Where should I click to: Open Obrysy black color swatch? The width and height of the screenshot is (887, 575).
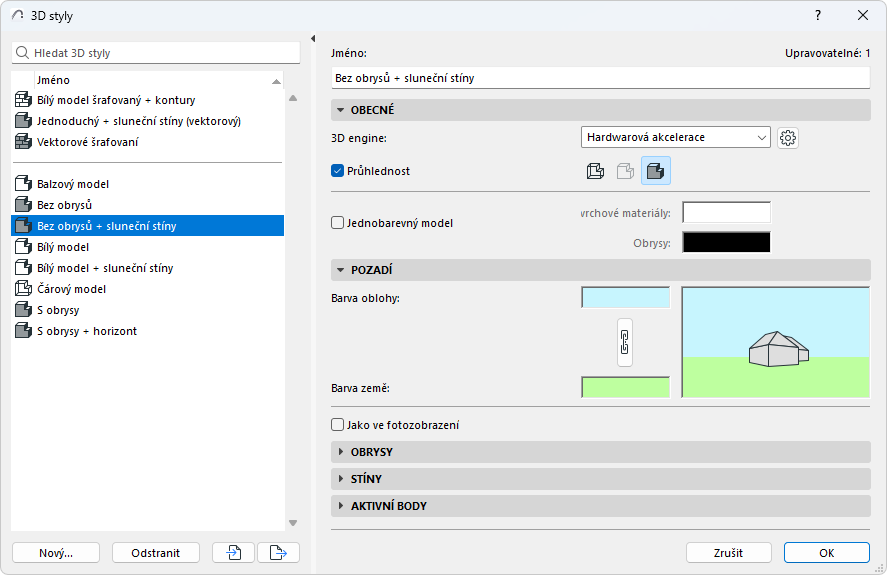click(x=726, y=242)
